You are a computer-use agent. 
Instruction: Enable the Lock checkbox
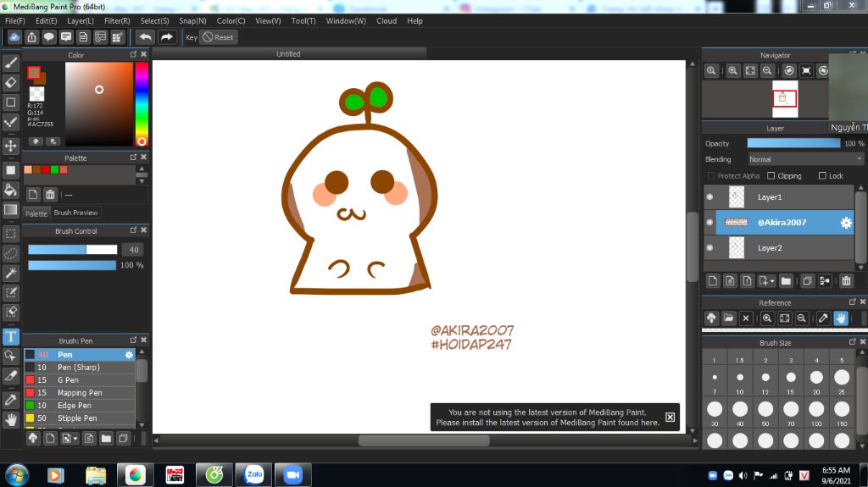click(822, 176)
